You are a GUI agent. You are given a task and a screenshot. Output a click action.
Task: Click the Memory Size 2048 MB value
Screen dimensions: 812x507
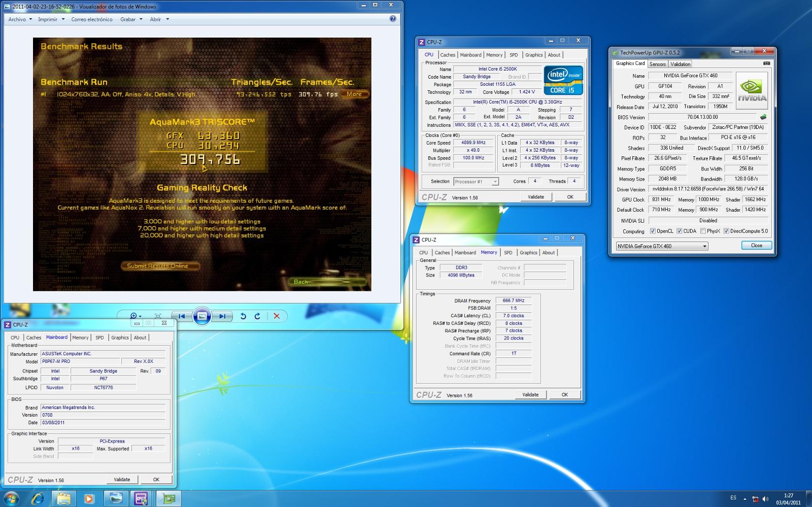tap(667, 179)
